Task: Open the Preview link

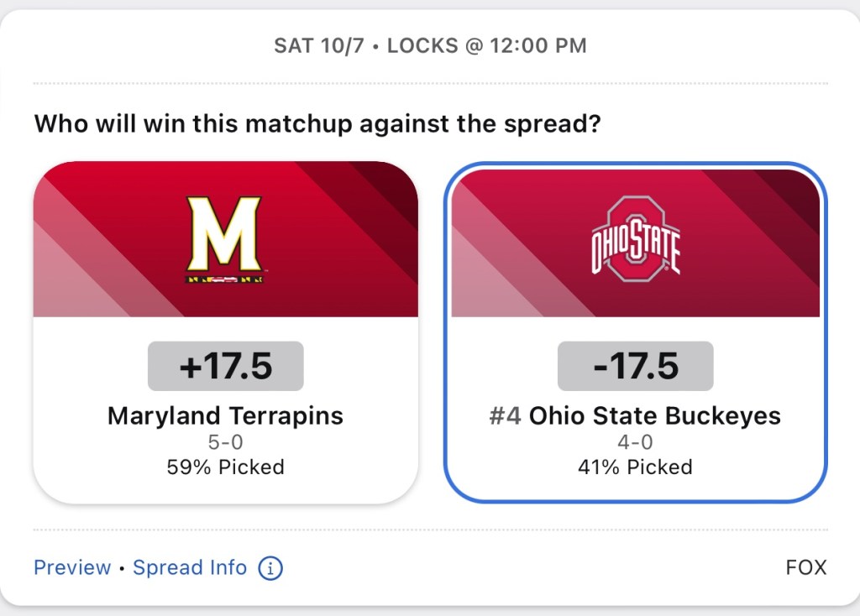Action: 72,568
